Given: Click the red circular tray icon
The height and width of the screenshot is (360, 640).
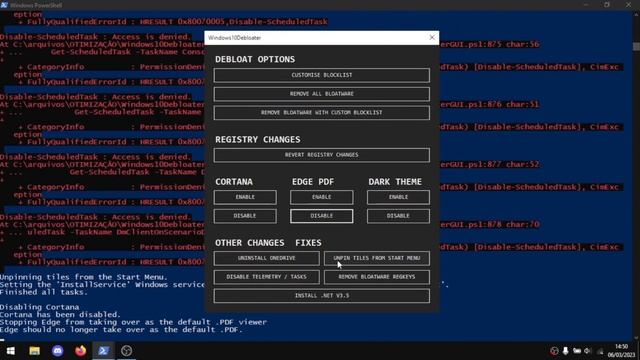Looking at the screenshot, I should (554, 351).
